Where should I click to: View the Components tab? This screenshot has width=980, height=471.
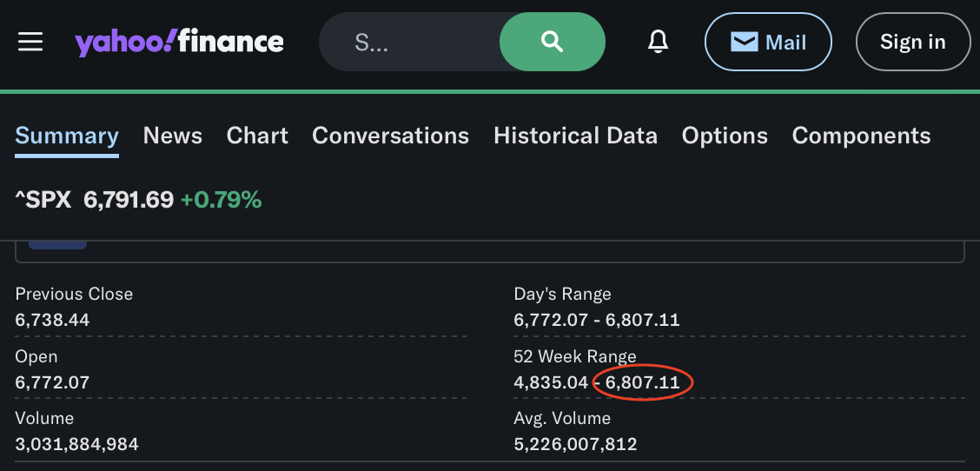[x=861, y=136]
